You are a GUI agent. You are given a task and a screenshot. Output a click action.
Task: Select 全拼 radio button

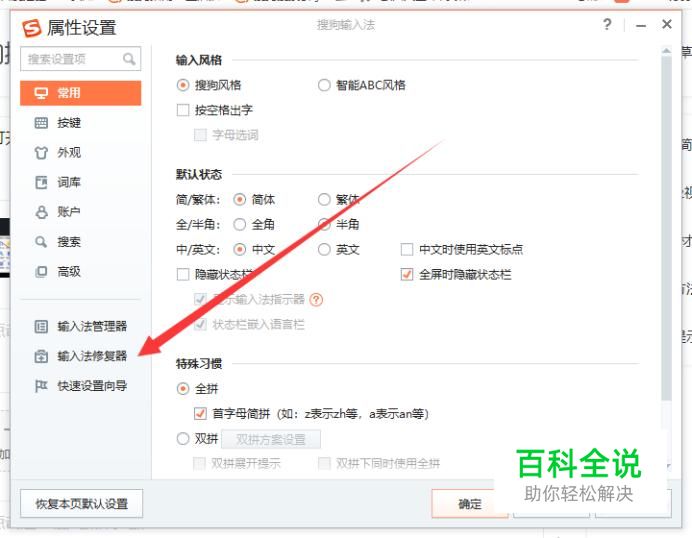183,389
